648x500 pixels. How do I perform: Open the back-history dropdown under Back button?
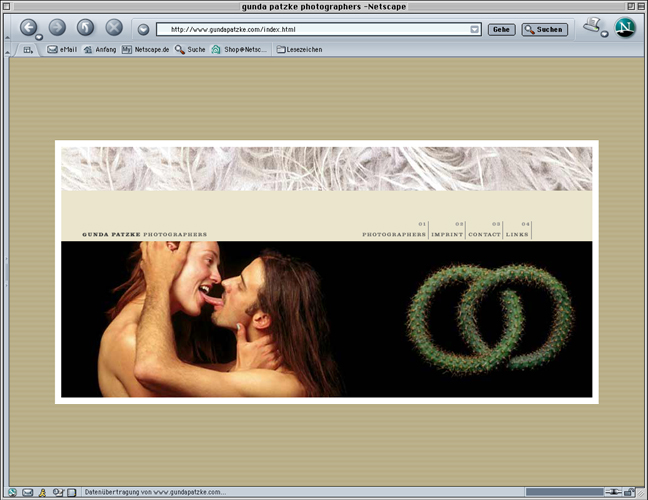39,37
